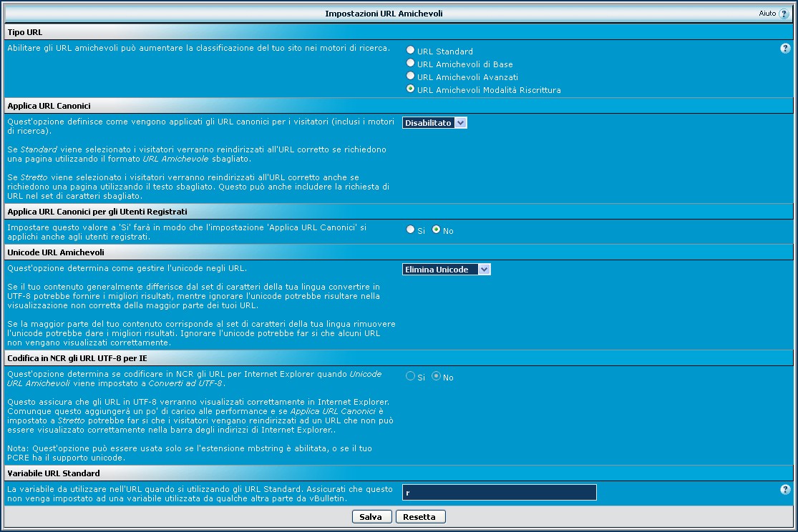Click the Unicode URL Amichevoli section header

coord(56,252)
